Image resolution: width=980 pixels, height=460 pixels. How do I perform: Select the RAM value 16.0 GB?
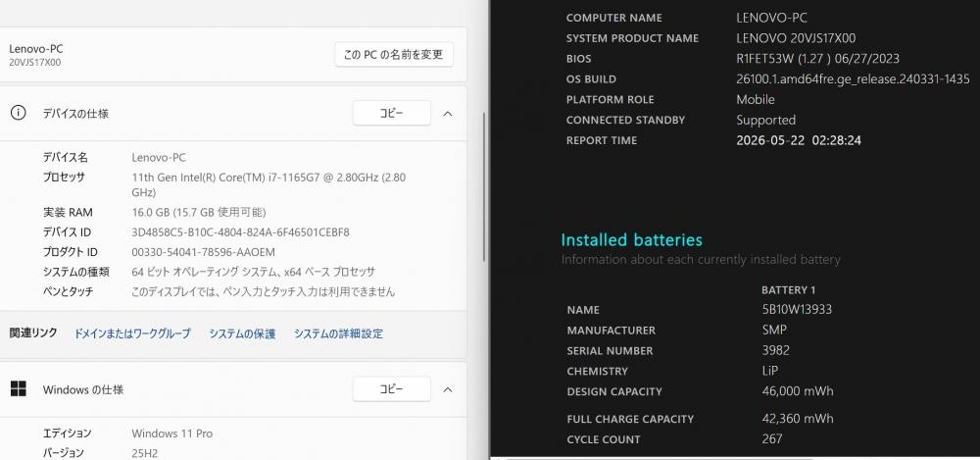coord(199,213)
